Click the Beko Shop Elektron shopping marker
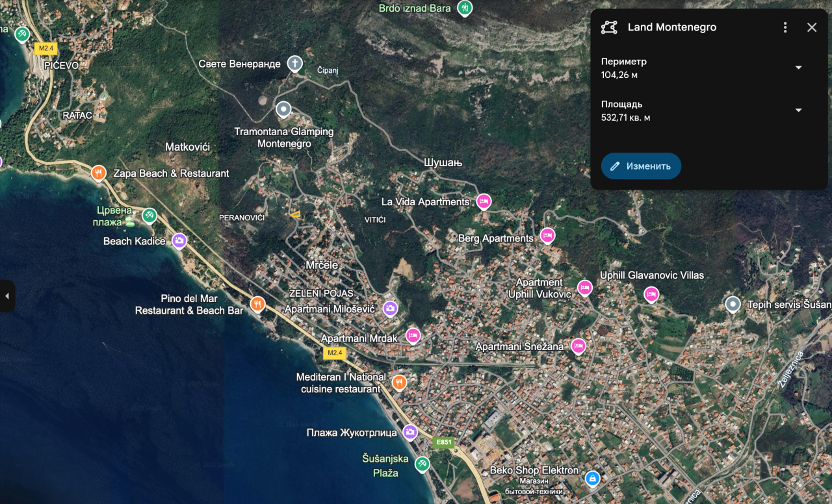832x504 pixels. coord(592,479)
